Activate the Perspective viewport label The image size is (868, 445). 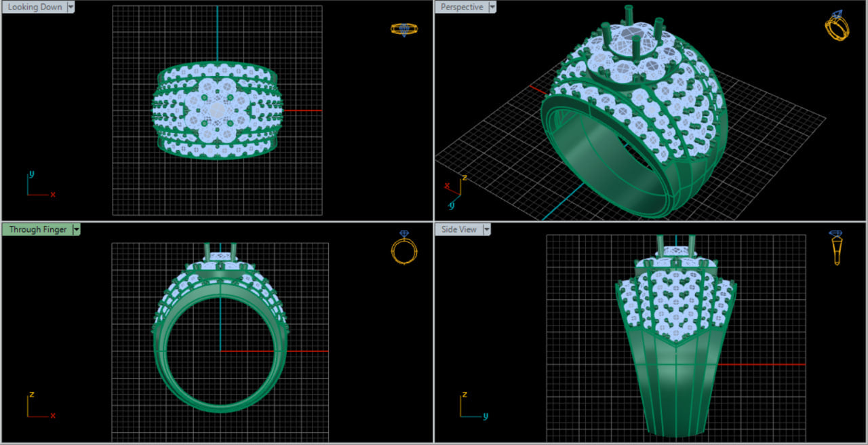point(462,7)
